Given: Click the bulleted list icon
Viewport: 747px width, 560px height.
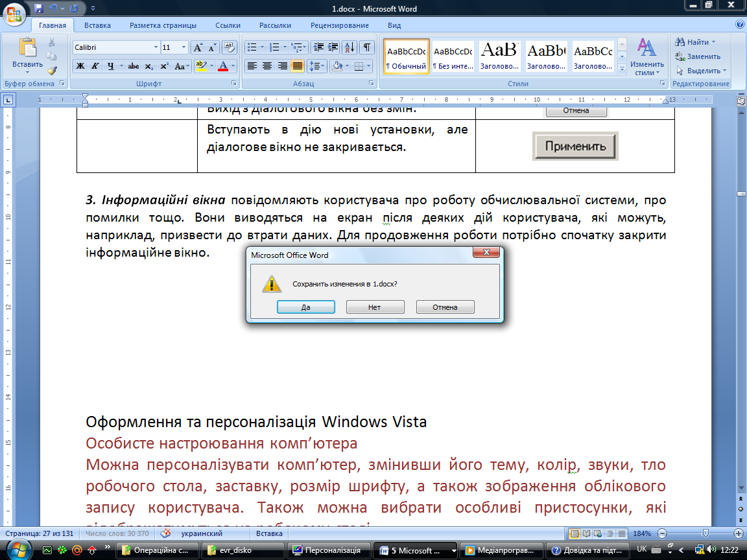Looking at the screenshot, I should pos(252,47).
